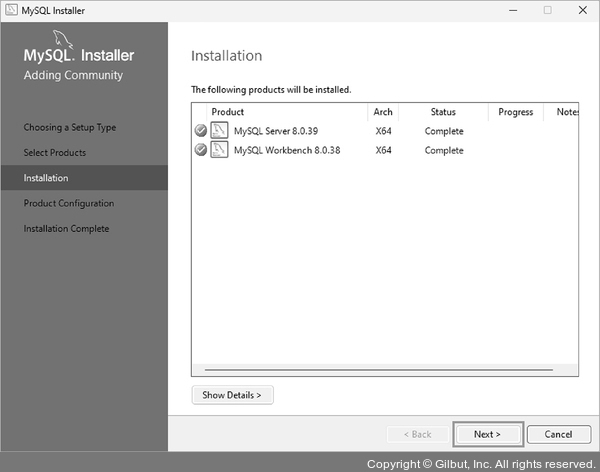600x472 pixels.
Task: Select the Installation step in sidebar
Action: tap(47, 178)
